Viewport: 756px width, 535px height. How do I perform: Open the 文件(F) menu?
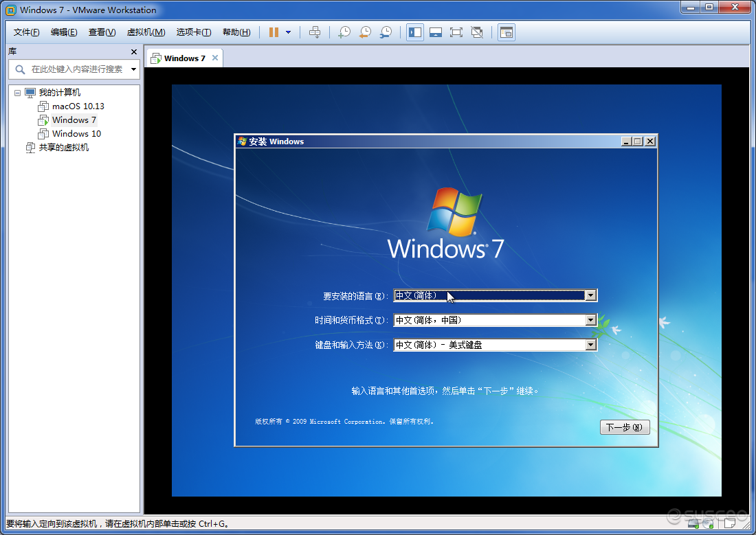(27, 32)
